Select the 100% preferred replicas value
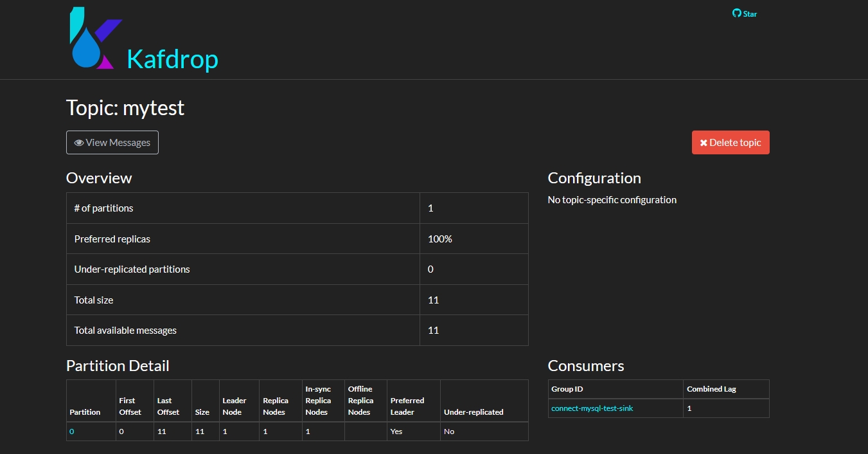The height and width of the screenshot is (454, 868). pyautogui.click(x=440, y=239)
